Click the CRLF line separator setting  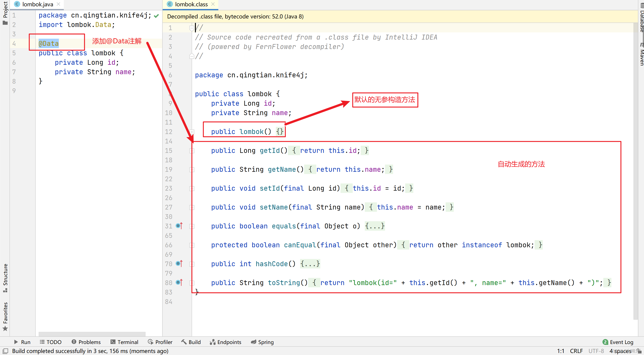(576, 351)
